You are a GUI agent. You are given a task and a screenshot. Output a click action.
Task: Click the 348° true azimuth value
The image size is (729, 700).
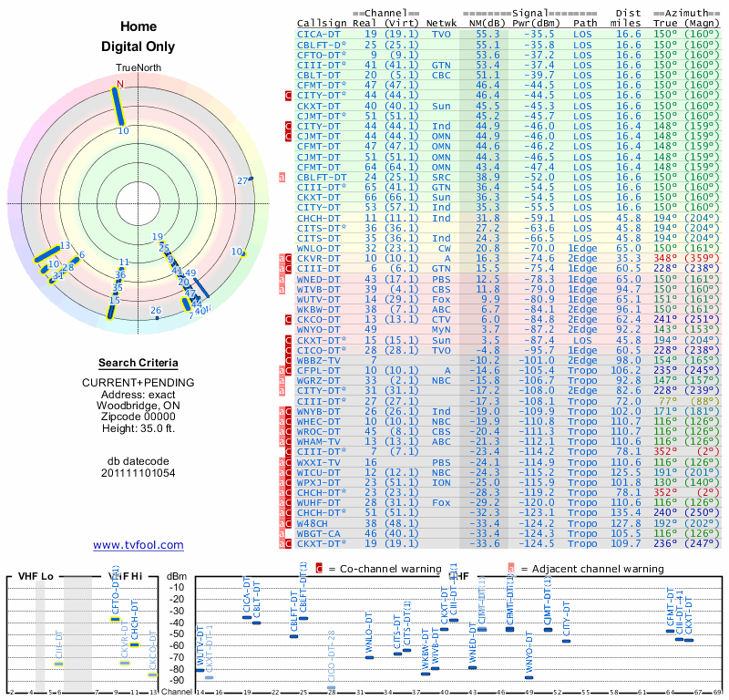coord(665,259)
